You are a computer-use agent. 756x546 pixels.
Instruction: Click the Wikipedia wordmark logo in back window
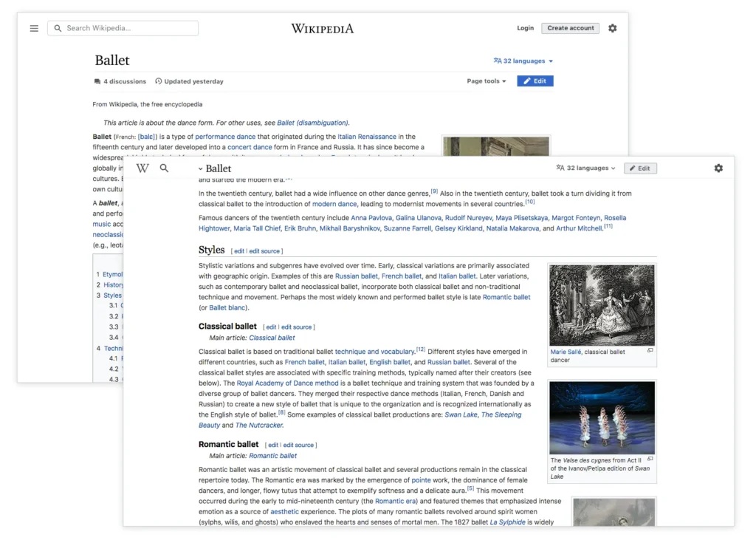(323, 29)
